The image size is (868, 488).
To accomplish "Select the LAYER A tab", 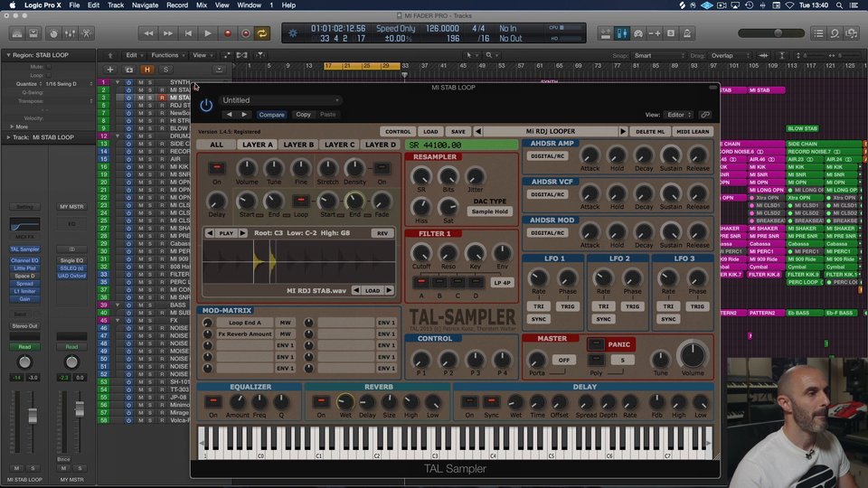I will pyautogui.click(x=258, y=145).
